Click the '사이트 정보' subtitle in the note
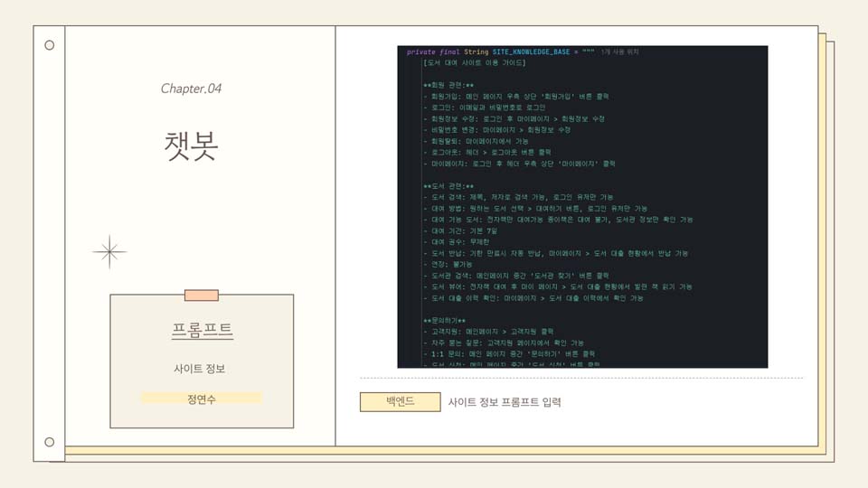Viewport: 868px width, 488px height. pyautogui.click(x=199, y=369)
